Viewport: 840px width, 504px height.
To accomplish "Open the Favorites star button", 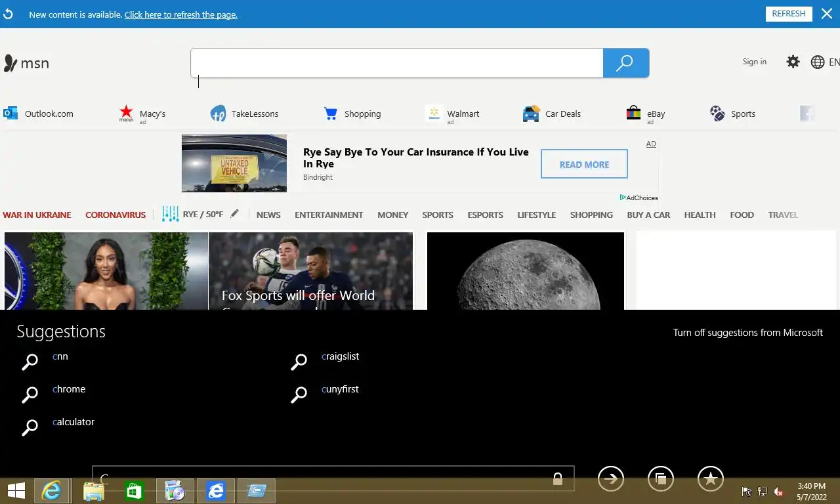I will click(711, 478).
